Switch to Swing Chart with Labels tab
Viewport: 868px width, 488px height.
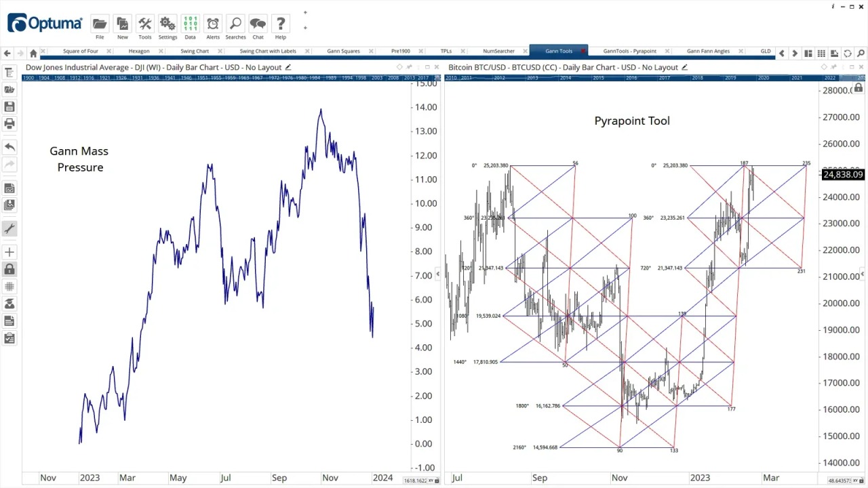point(268,52)
